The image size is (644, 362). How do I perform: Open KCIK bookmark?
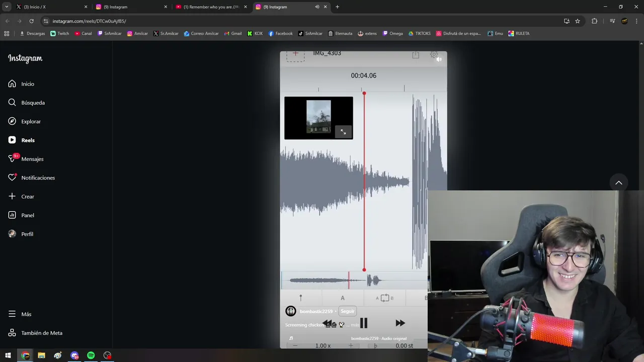[x=255, y=34]
